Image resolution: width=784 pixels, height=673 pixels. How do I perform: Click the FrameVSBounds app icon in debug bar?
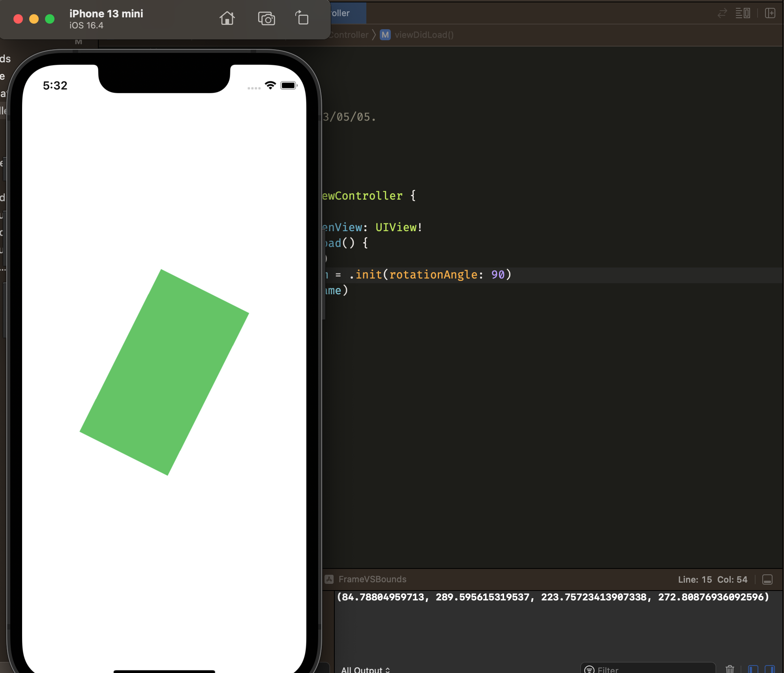pos(329,579)
